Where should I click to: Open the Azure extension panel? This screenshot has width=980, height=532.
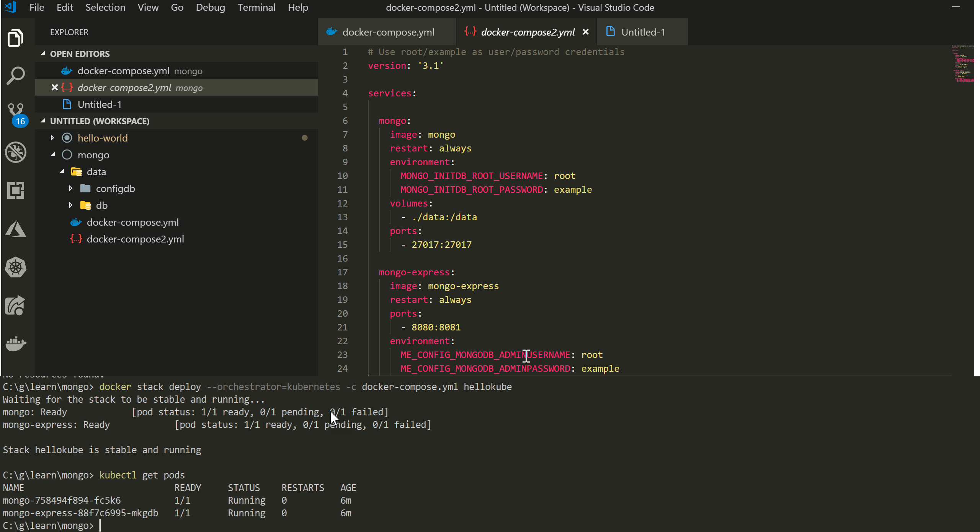(x=16, y=229)
